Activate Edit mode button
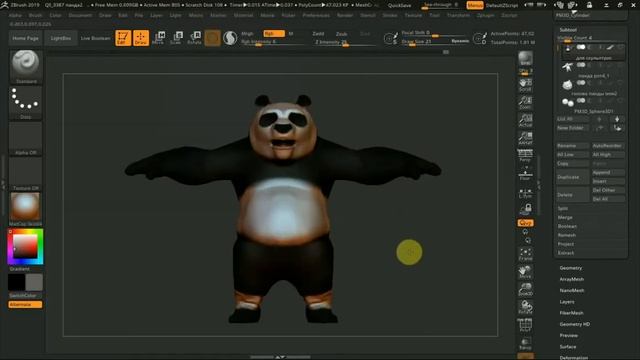 [123, 38]
